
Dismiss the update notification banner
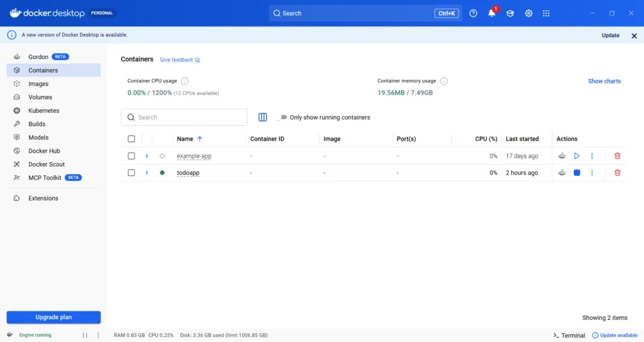click(x=634, y=36)
